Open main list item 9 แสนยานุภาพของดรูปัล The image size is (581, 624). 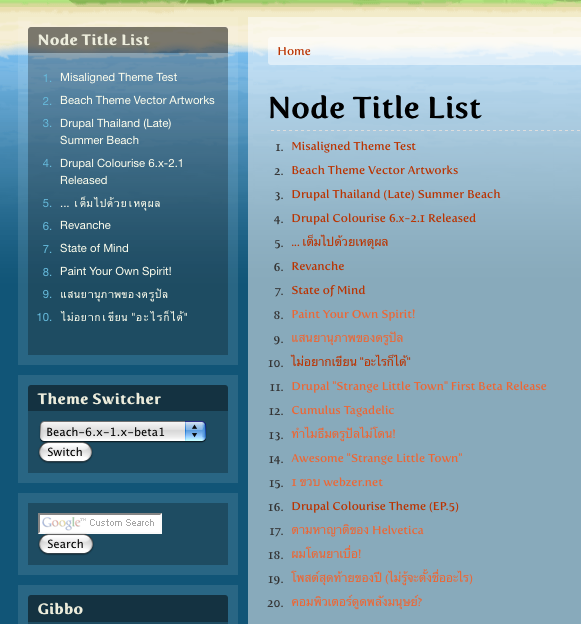347,338
